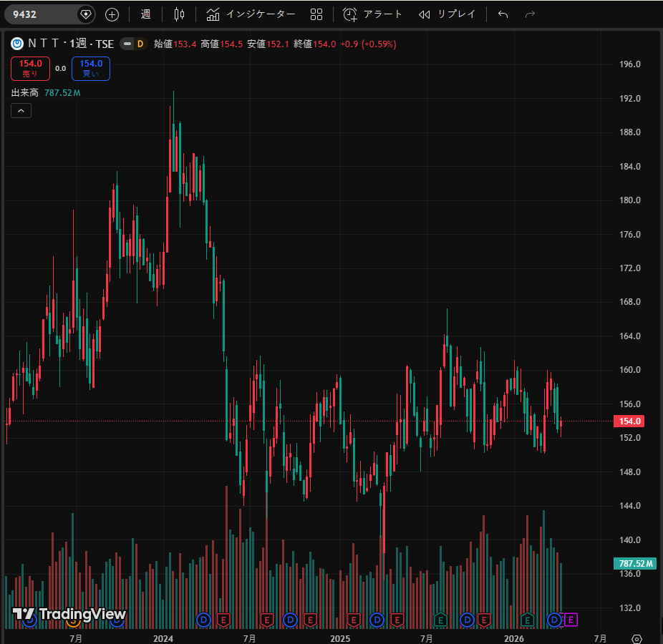Collapse the indicator legend with the chevron
Viewport: 663px width, 644px height.
(x=21, y=111)
